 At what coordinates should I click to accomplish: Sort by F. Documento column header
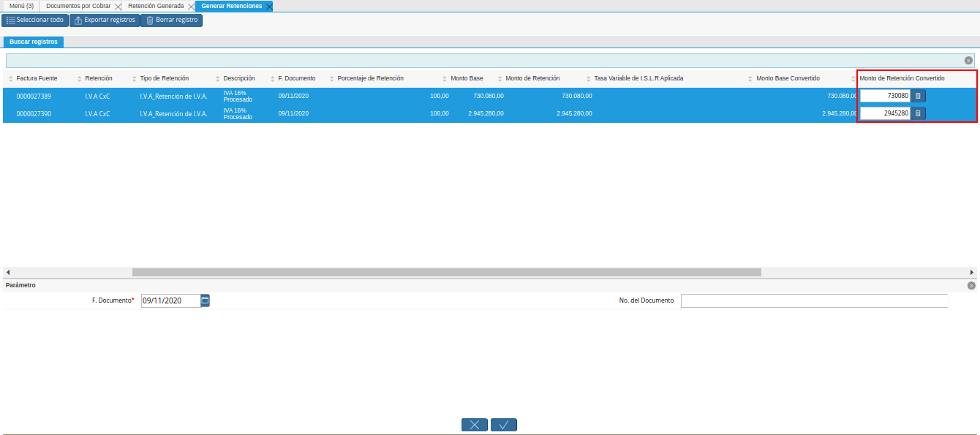(x=297, y=78)
